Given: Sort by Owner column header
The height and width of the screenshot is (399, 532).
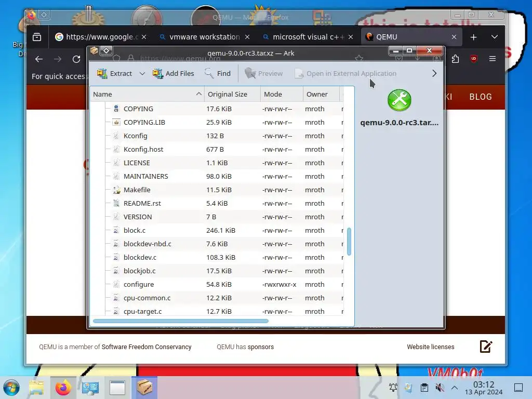Looking at the screenshot, I should (321, 95).
